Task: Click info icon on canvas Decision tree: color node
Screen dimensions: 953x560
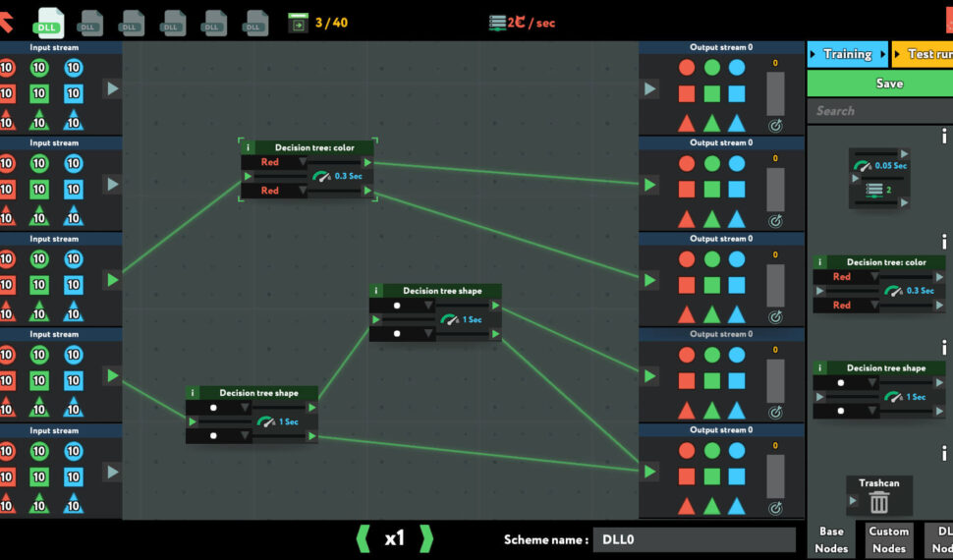Action: [x=248, y=147]
